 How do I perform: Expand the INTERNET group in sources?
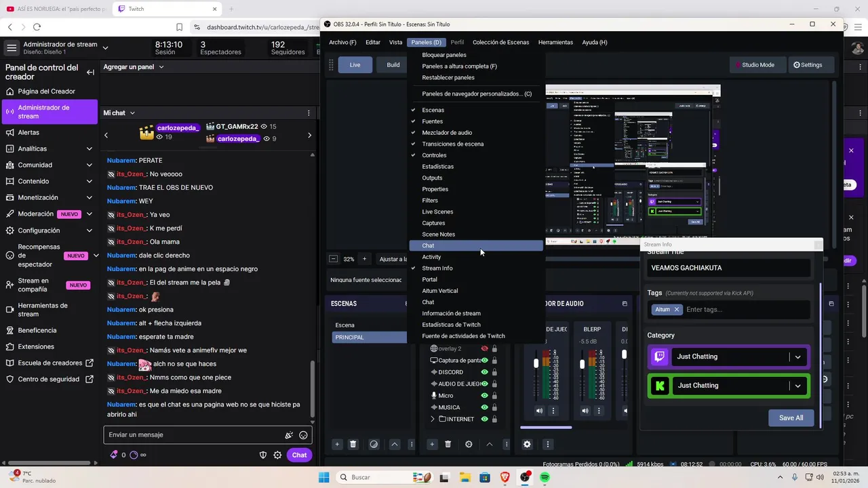coord(433,420)
